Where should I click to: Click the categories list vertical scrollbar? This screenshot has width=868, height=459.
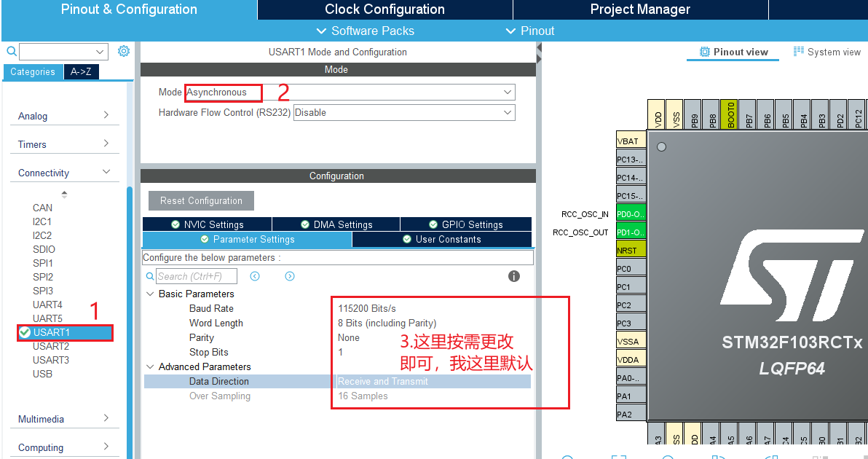pyautogui.click(x=130, y=321)
